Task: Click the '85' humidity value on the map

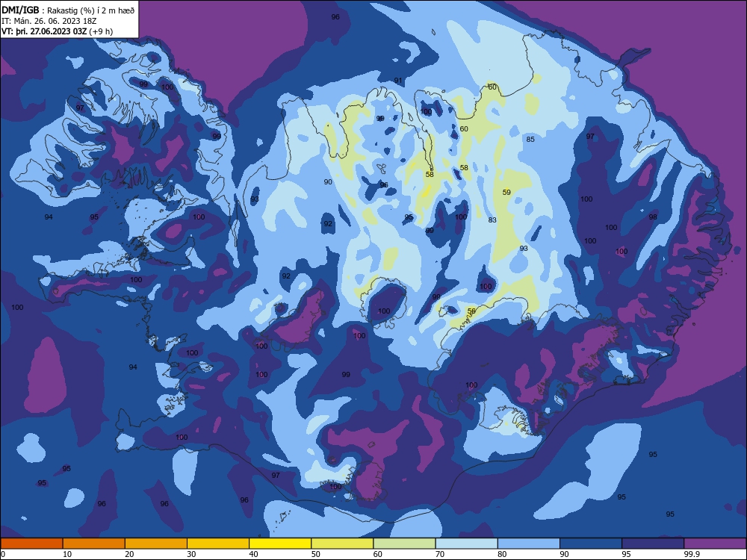Action: click(530, 139)
